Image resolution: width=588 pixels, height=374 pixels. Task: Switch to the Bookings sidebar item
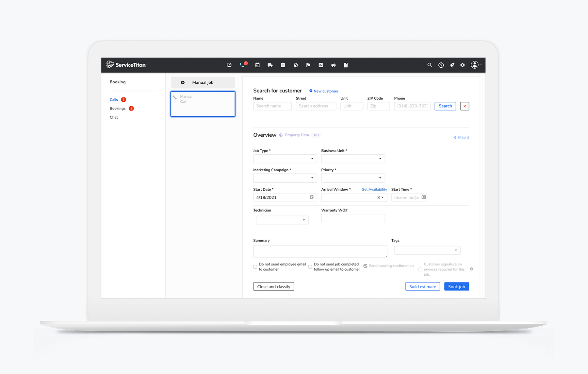point(118,108)
